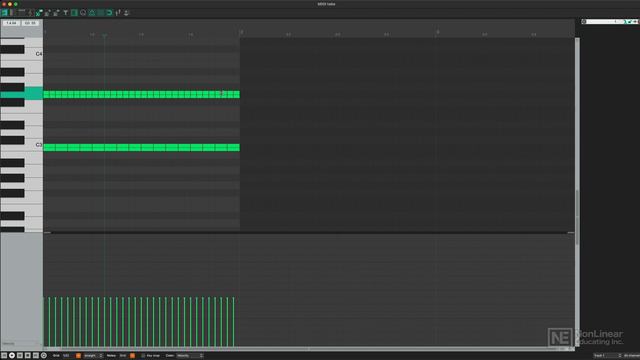
Task: Click the fifth bottom transport button
Action: pyautogui.click(x=36, y=356)
